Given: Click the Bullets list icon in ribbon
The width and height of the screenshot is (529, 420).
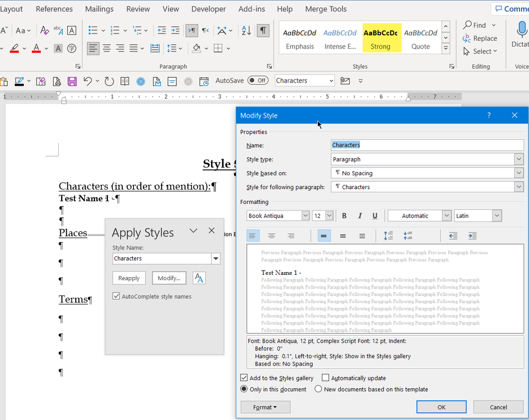Looking at the screenshot, I should coord(93,30).
